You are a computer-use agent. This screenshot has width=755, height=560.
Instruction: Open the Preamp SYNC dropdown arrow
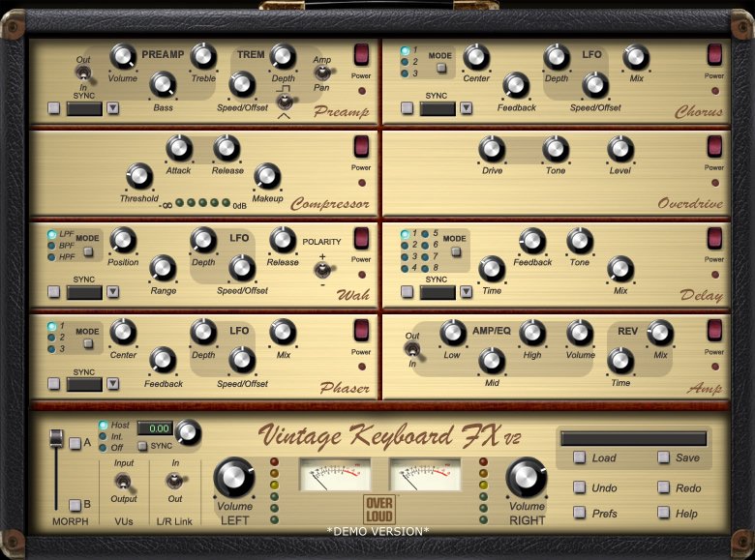(112, 108)
